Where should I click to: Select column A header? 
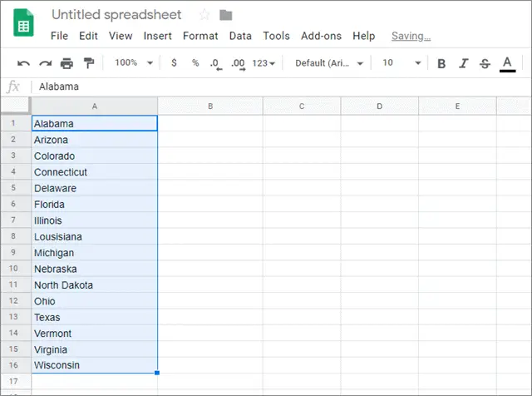click(x=95, y=106)
